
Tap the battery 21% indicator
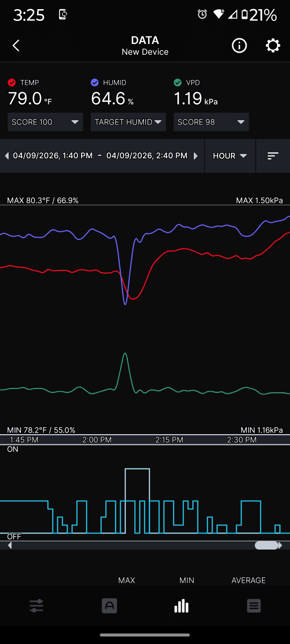click(x=258, y=14)
